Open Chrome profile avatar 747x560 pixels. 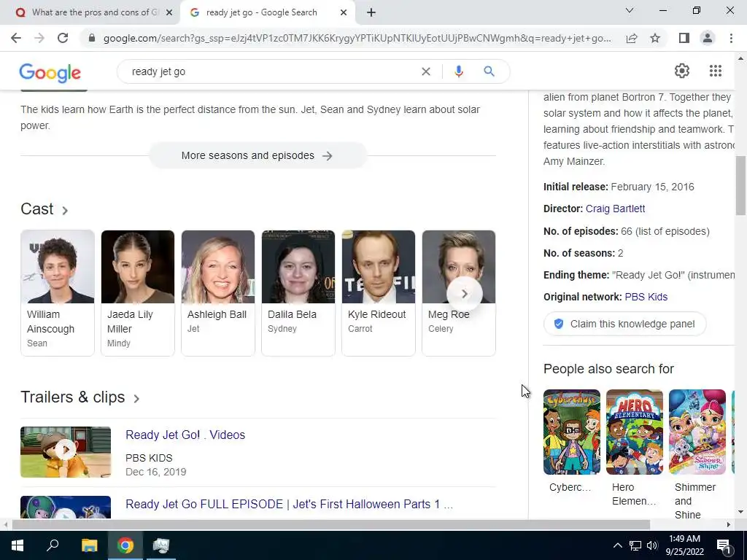[708, 38]
